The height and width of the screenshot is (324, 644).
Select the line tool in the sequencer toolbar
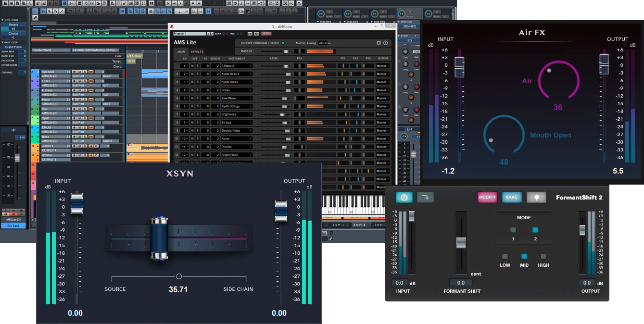[62, 11]
